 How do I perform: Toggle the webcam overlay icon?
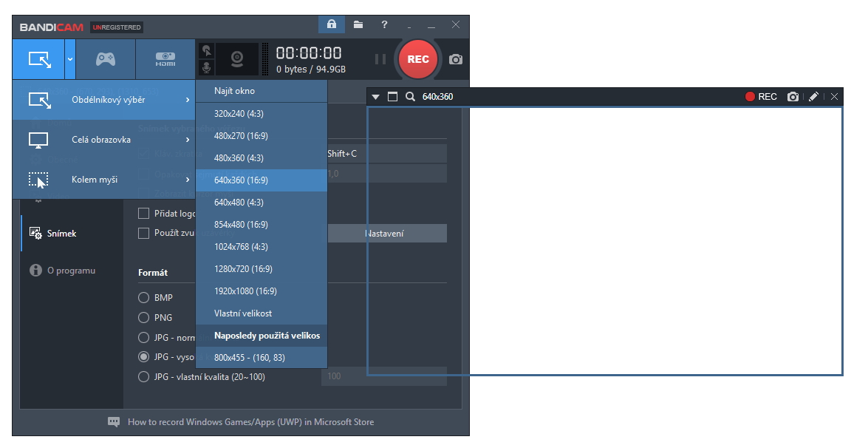click(x=237, y=59)
